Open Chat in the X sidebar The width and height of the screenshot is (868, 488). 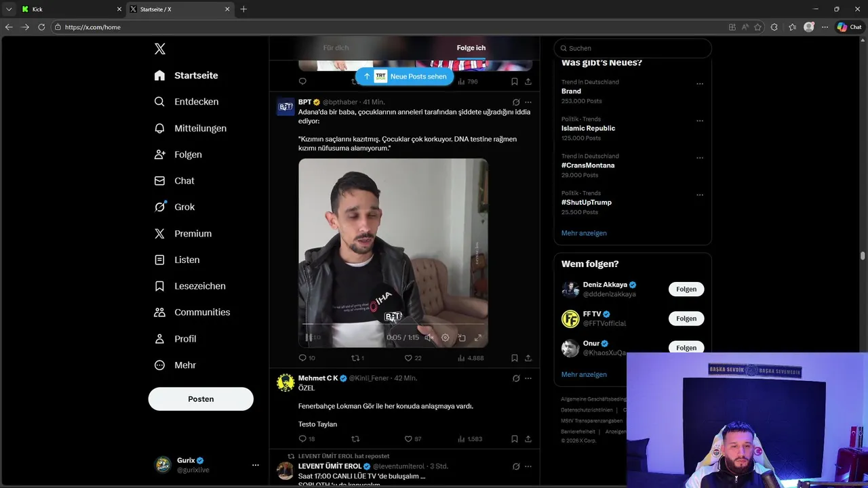click(x=174, y=181)
